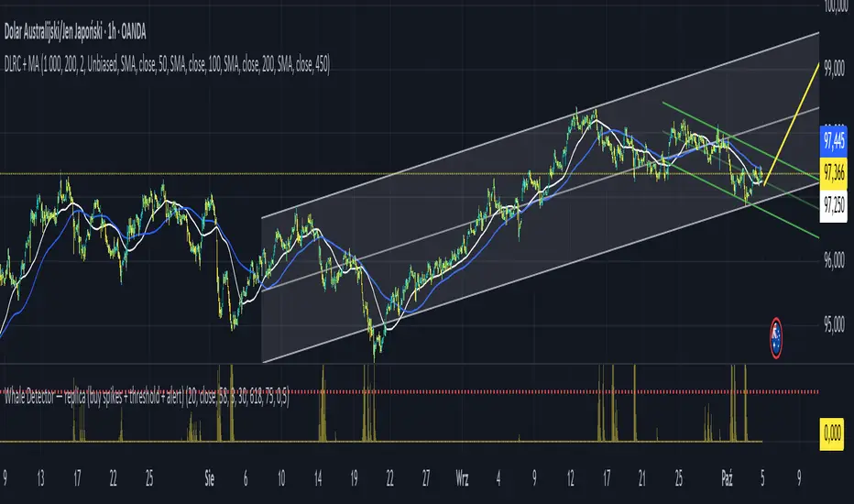
Task: Open the Dolar Australijski/Jen Japoński symbol title
Action: 75,33
